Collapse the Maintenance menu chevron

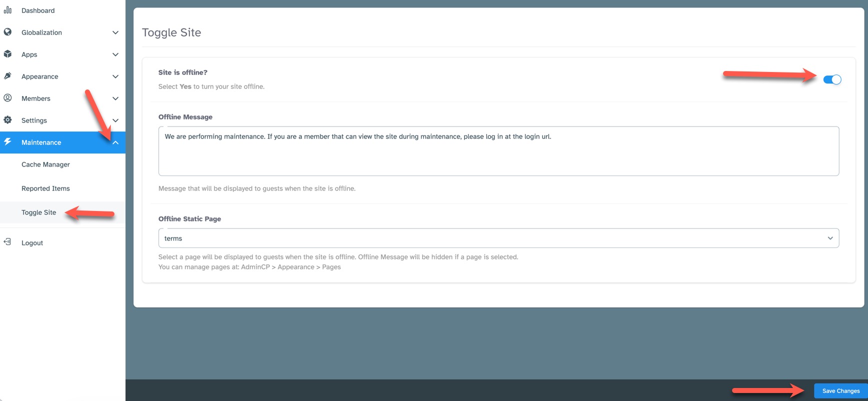(115, 142)
